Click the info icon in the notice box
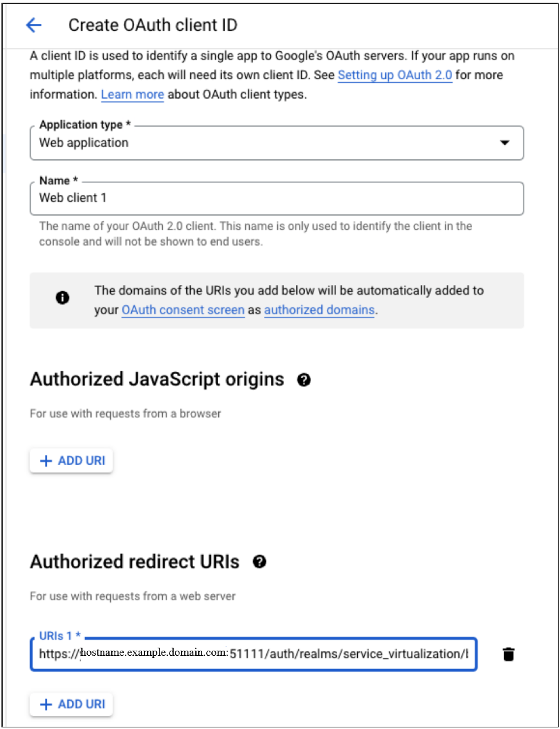This screenshot has height=729, width=560. (62, 298)
